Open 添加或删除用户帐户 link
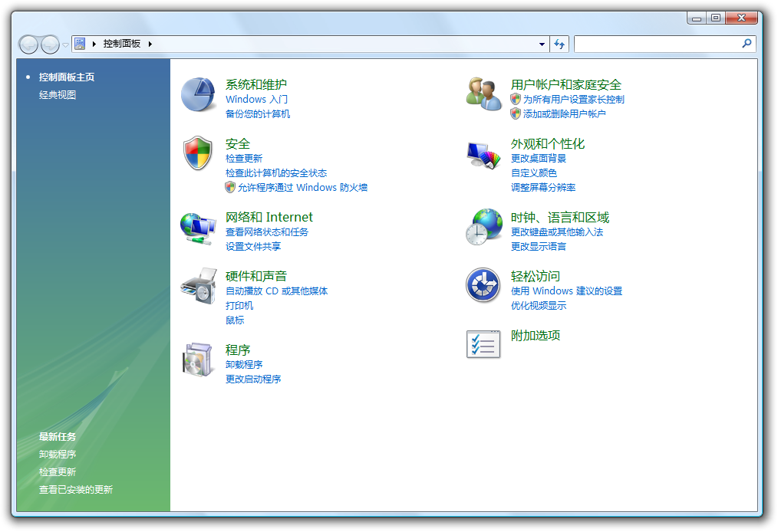The width and height of the screenshot is (778, 532). pyautogui.click(x=564, y=114)
